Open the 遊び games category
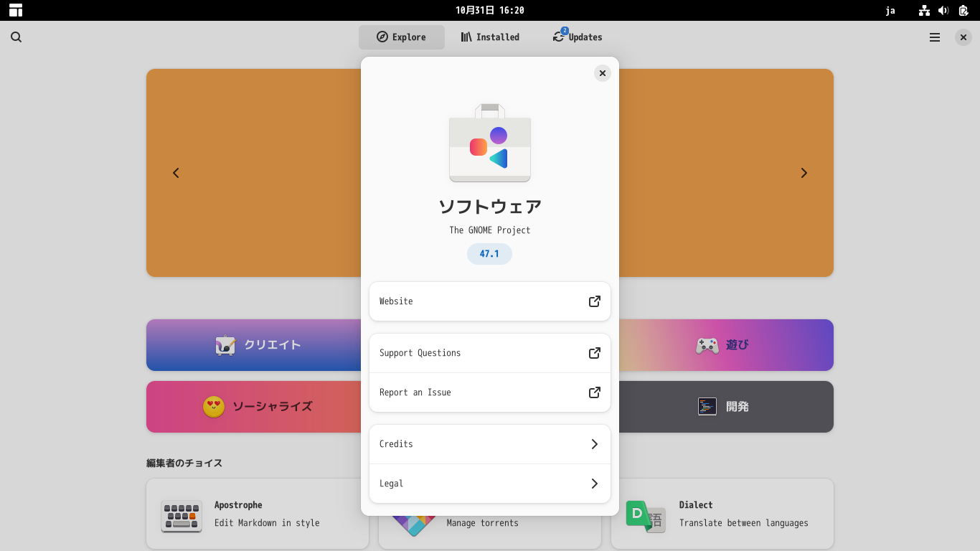980x551 pixels. [726, 345]
